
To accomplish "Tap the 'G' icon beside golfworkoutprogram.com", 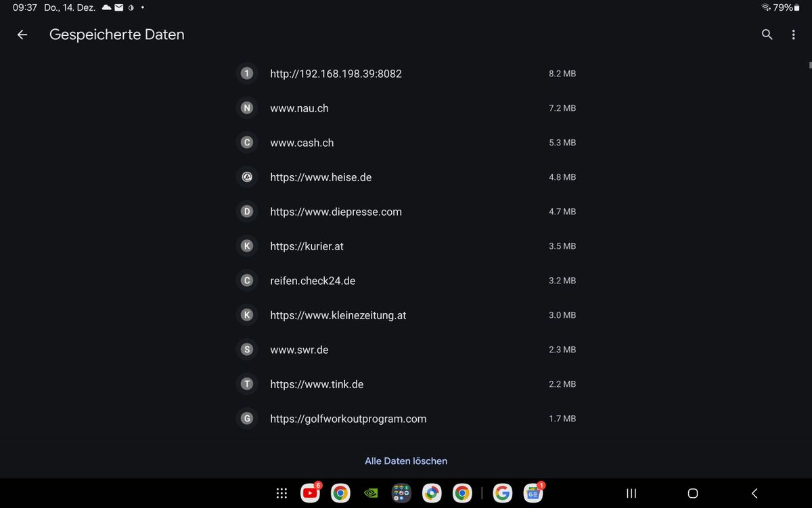I will (247, 418).
